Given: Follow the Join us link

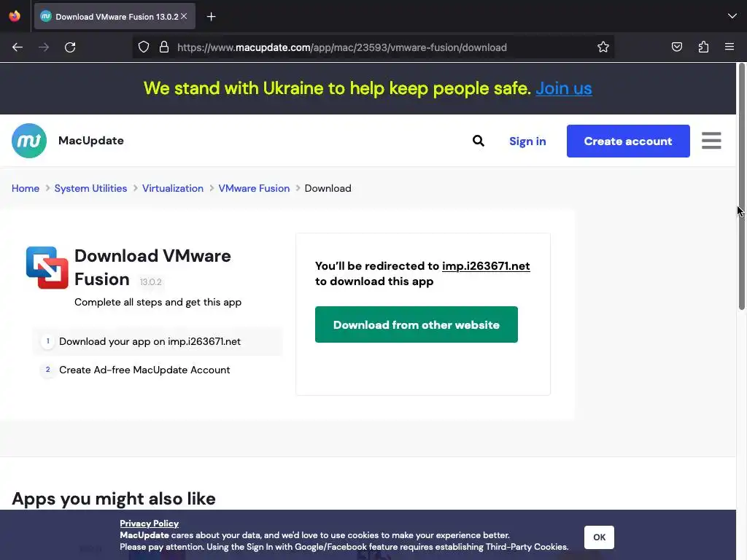Looking at the screenshot, I should click(564, 88).
